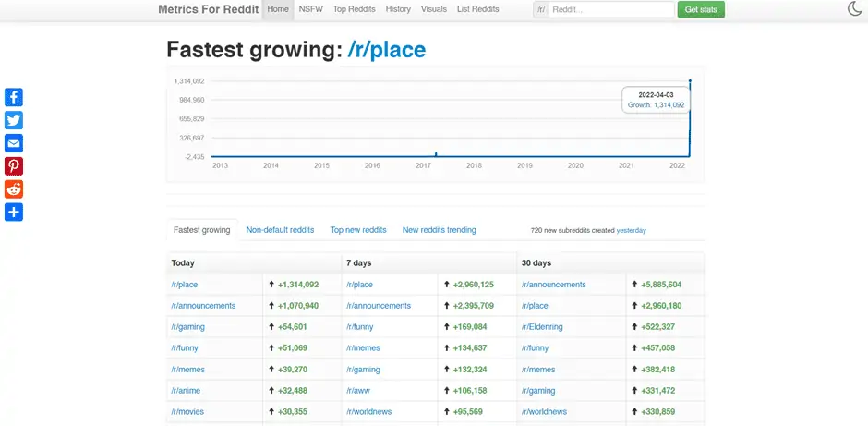The height and width of the screenshot is (426, 868).
Task: Open New reddits trending tab
Action: tap(439, 230)
